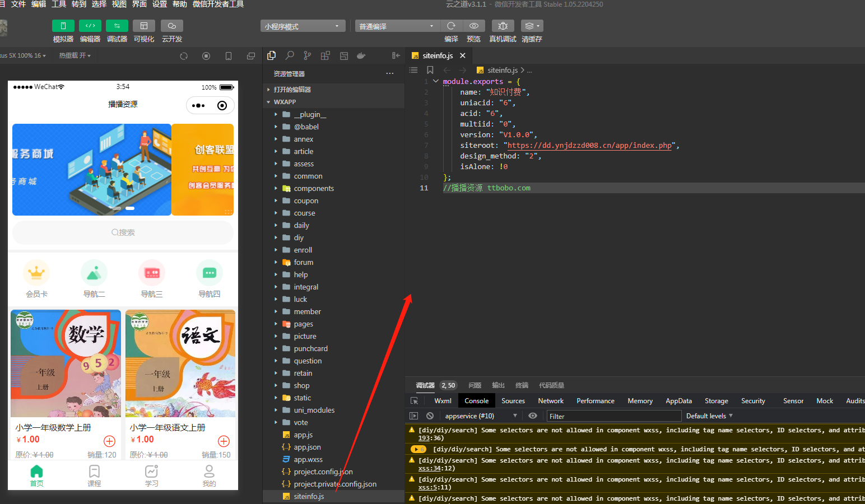This screenshot has height=504, width=865.
Task: Toggle the 模拟器 simulator panel button
Action: point(63,26)
